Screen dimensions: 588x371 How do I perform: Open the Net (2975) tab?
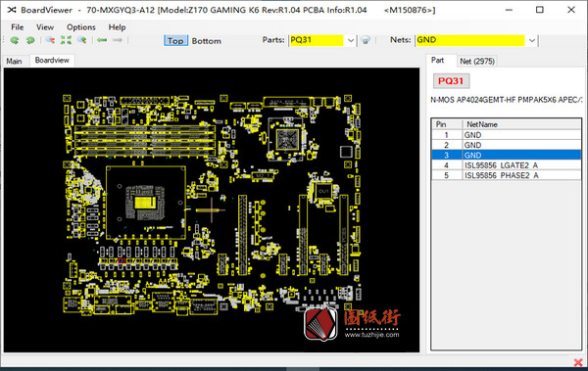(x=477, y=61)
